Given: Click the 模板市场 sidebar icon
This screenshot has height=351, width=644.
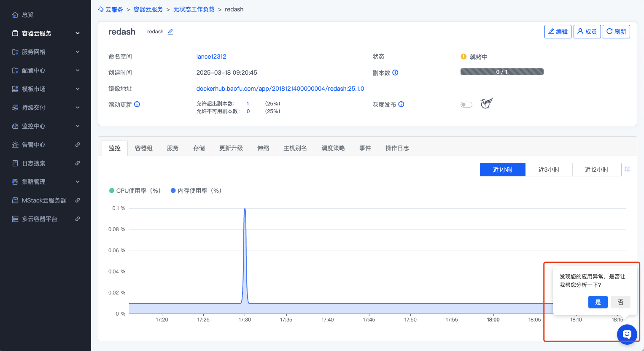Looking at the screenshot, I should 15,89.
